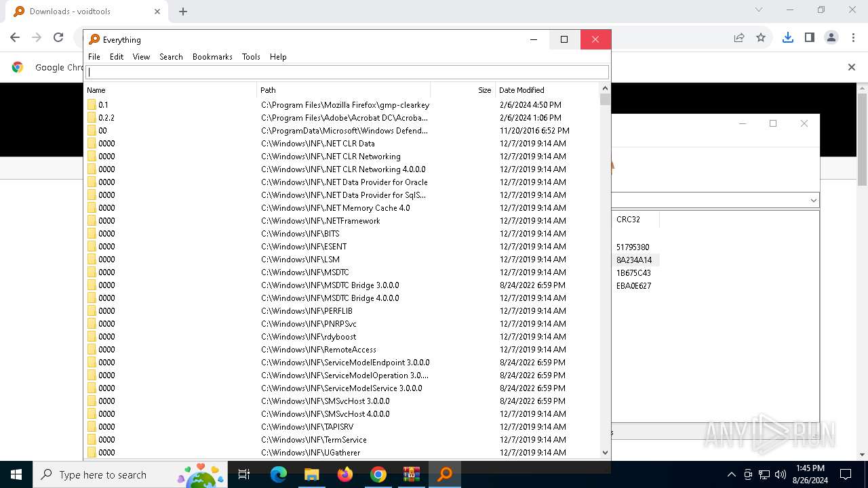Click path C:\Windows\INF\RemoteAccess
The height and width of the screenshot is (488, 868).
[x=319, y=350]
